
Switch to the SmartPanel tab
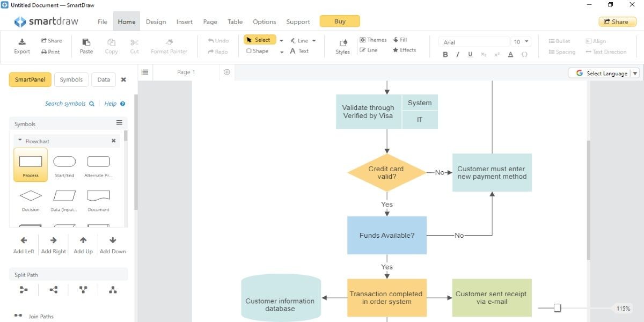pos(30,79)
